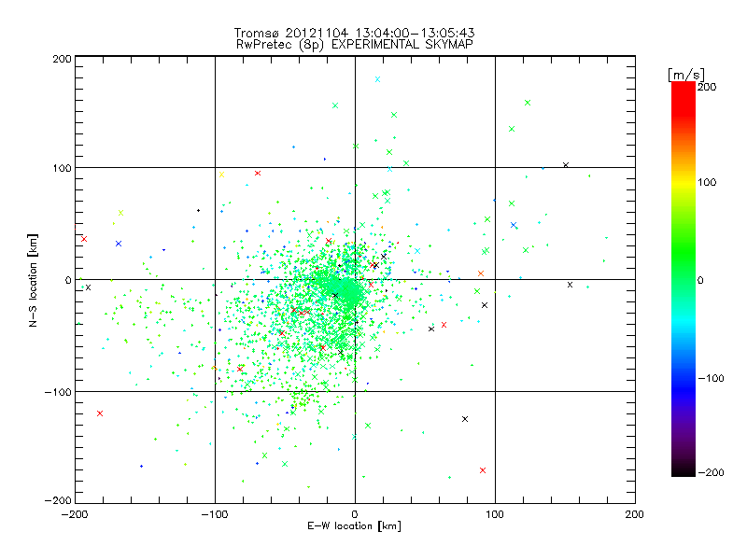This screenshot has height=560, width=747.
Task: Click E-W axis tick label "0"
Action: (355, 514)
